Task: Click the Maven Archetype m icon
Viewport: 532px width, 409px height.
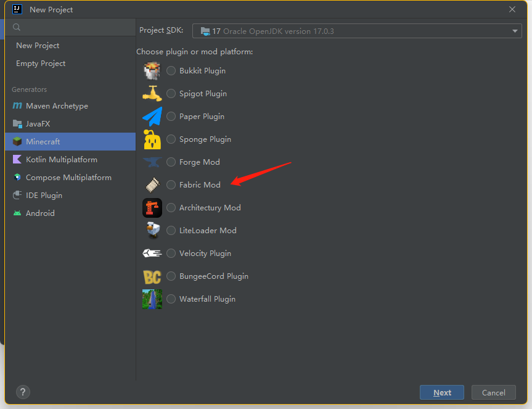Action: pos(17,105)
